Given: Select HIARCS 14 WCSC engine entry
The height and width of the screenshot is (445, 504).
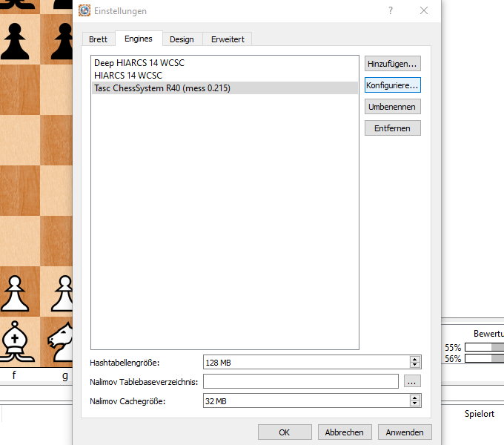Looking at the screenshot, I should (x=225, y=75).
